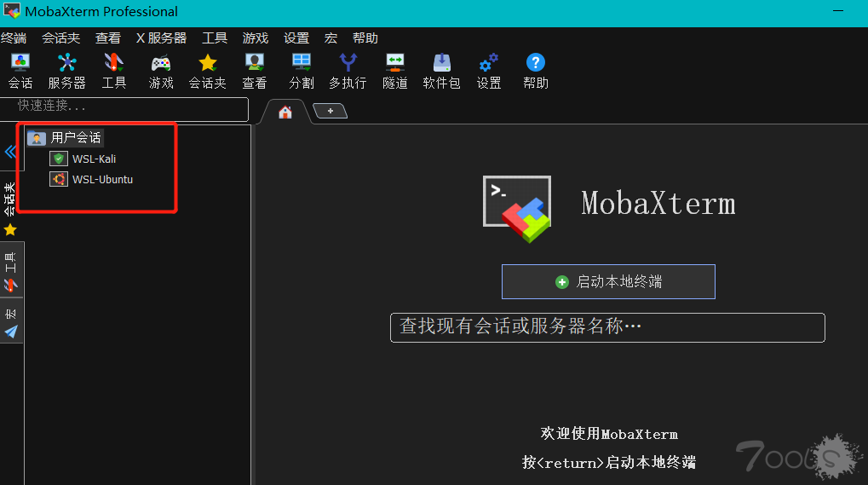Select the 分割 (Split) toolbar icon
This screenshot has height=485, width=868.
(302, 72)
